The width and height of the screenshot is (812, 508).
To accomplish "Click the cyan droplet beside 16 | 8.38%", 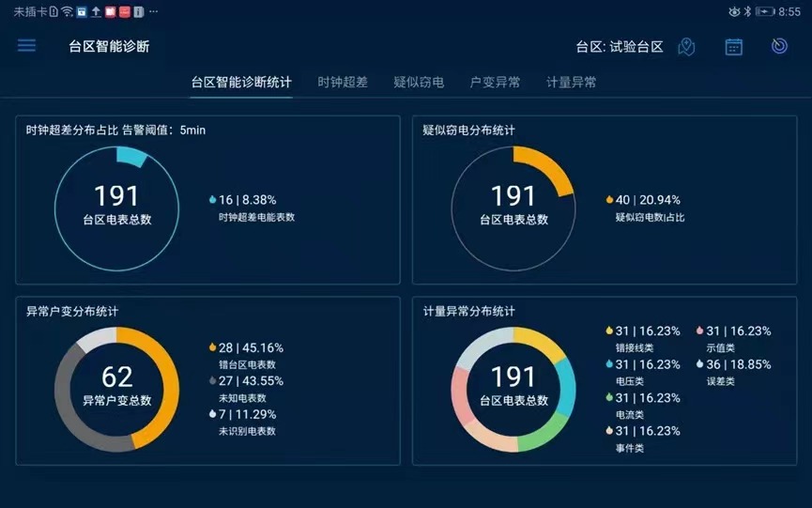I will (x=212, y=200).
